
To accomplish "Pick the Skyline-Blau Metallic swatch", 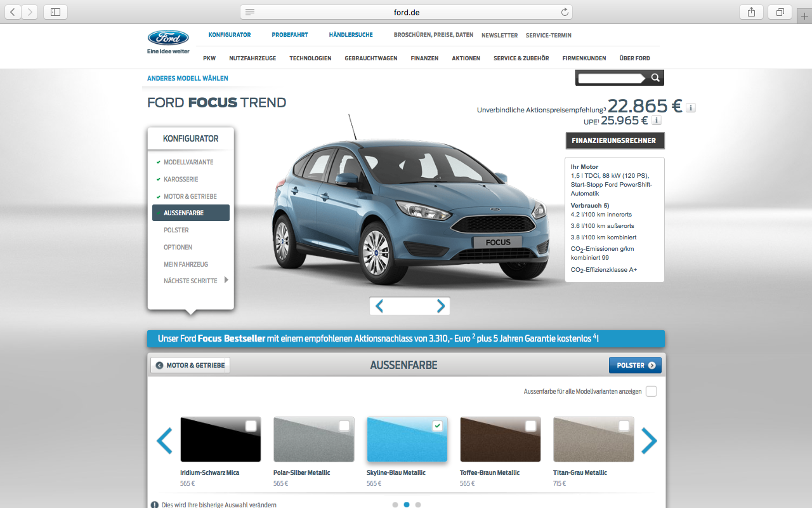I will point(407,439).
